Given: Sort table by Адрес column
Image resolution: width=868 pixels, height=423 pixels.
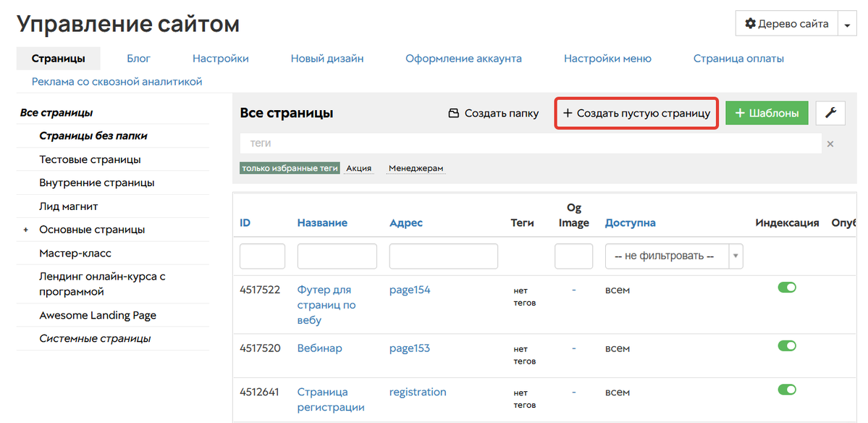Looking at the screenshot, I should [x=406, y=222].
